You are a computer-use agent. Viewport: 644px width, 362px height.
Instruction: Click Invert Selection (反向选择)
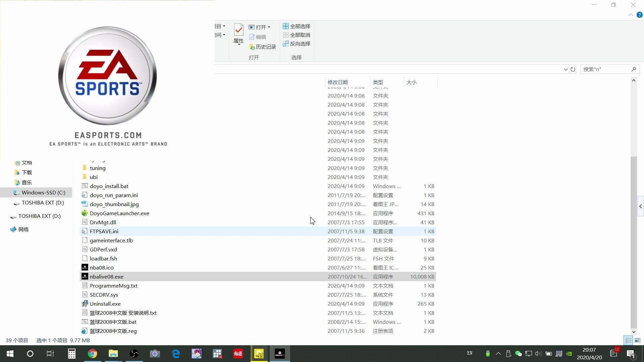coord(297,44)
